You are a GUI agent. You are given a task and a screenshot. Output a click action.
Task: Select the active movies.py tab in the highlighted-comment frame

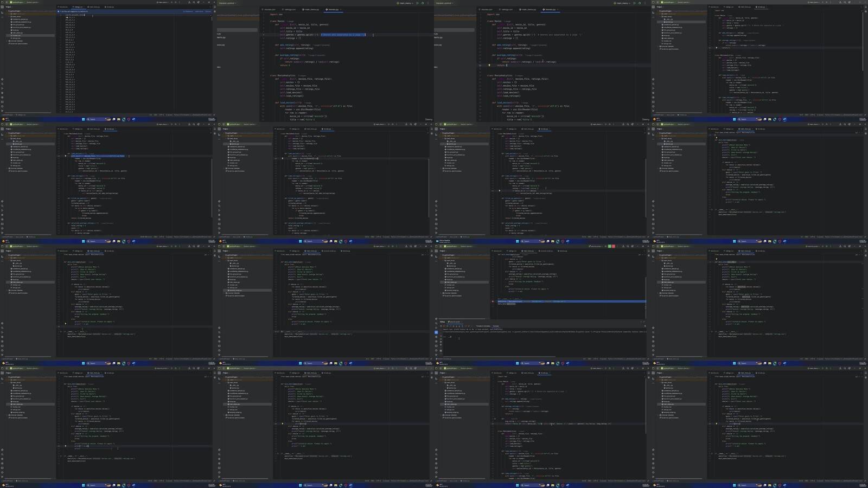(333, 9)
